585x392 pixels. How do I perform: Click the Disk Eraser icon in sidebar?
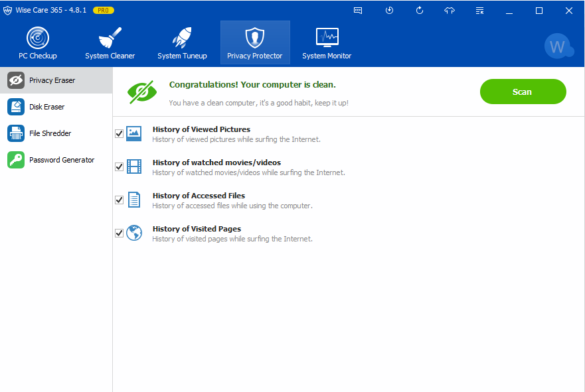[x=16, y=107]
